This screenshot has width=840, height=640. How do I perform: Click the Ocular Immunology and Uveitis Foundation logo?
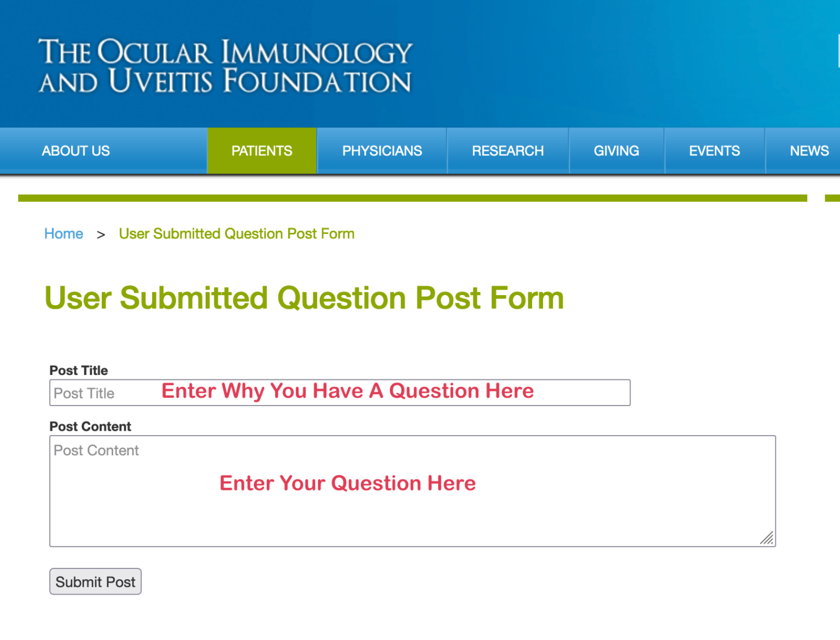click(225, 66)
